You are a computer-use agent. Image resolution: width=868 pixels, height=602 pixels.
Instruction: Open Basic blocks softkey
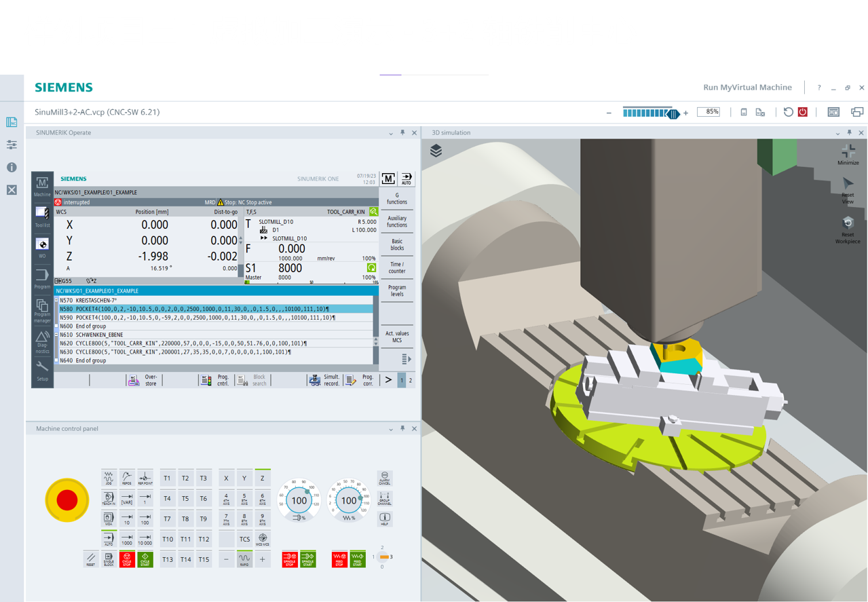(x=397, y=244)
